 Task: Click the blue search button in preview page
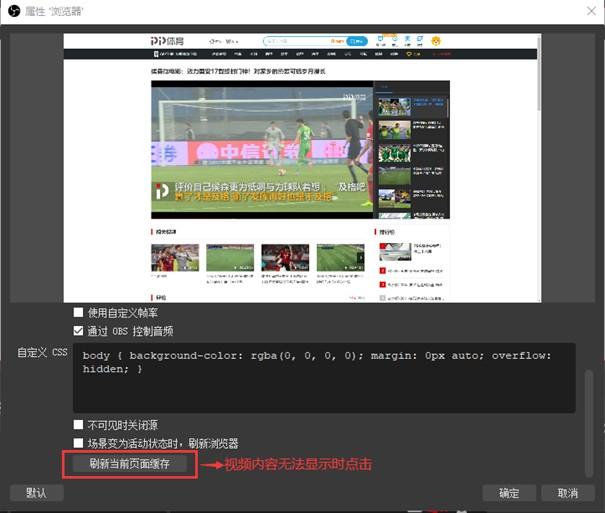click(x=357, y=41)
